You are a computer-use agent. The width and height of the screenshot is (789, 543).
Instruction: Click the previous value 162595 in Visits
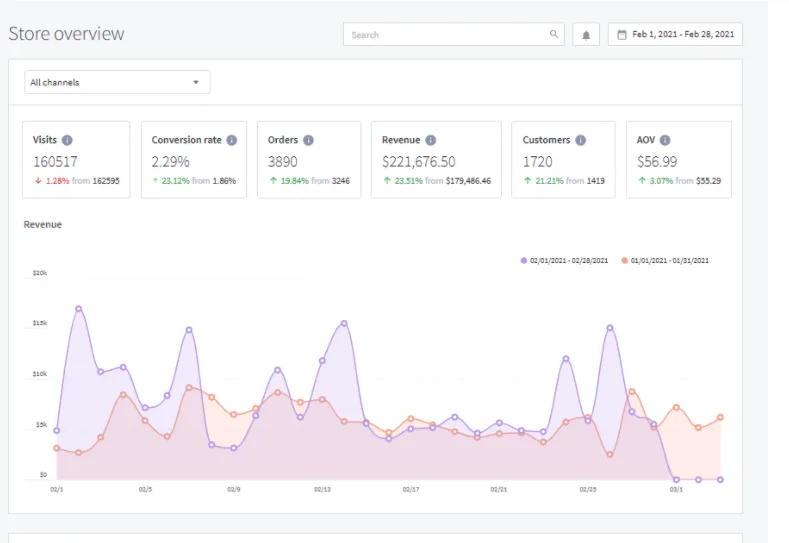[x=106, y=181]
